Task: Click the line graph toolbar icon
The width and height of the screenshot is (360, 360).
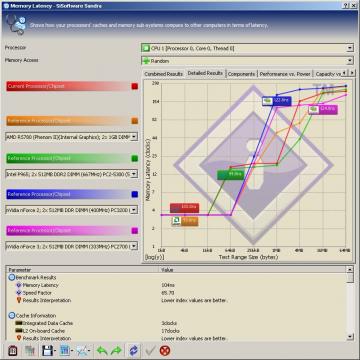Action: tap(82, 351)
